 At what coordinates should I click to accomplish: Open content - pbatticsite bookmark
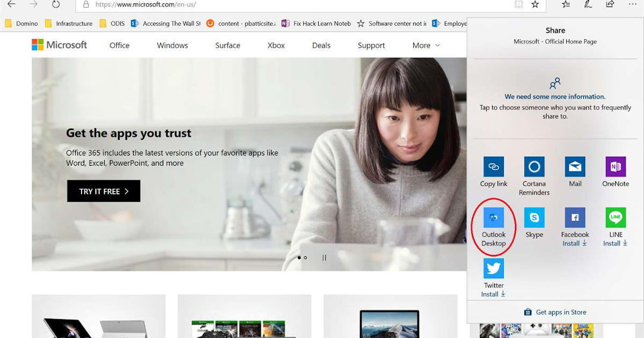(240, 24)
